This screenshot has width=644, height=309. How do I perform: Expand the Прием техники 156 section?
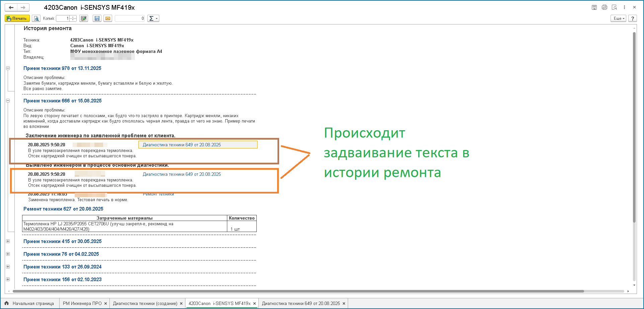pos(8,280)
